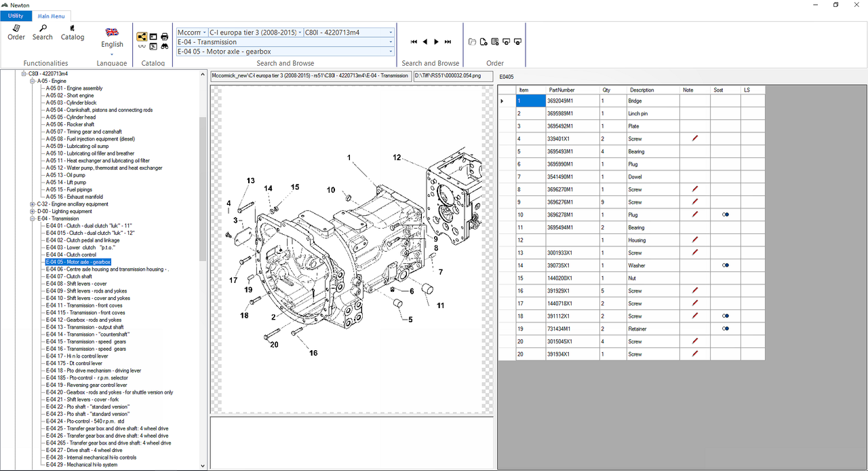The image size is (868, 471).
Task: Switch to the Utility tab
Action: (x=16, y=16)
